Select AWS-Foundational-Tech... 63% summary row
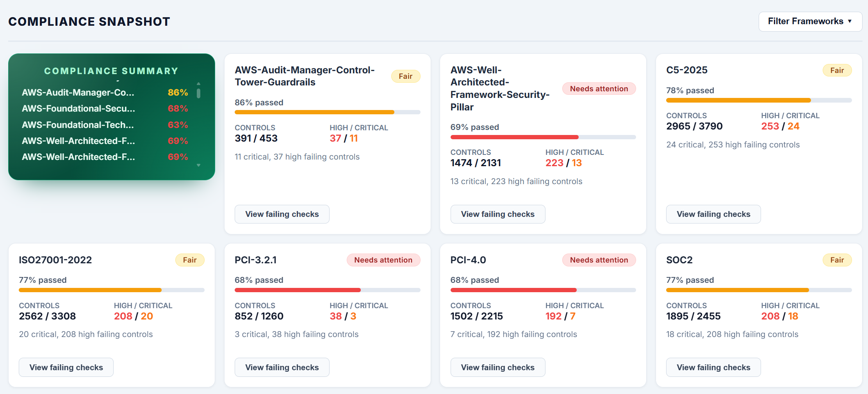 tap(105, 125)
